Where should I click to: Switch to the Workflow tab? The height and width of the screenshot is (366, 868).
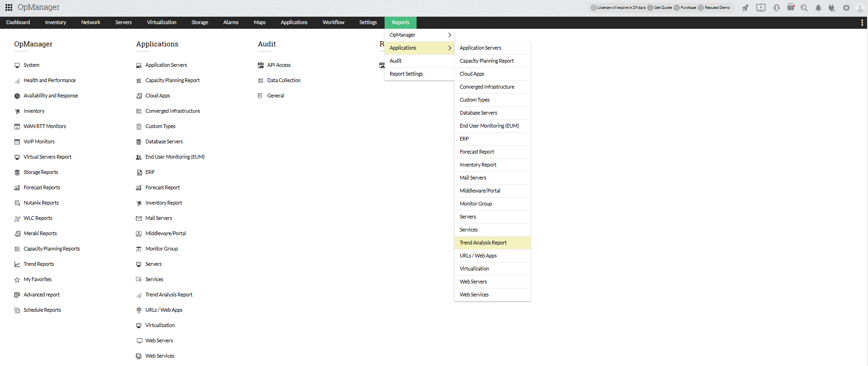334,22
